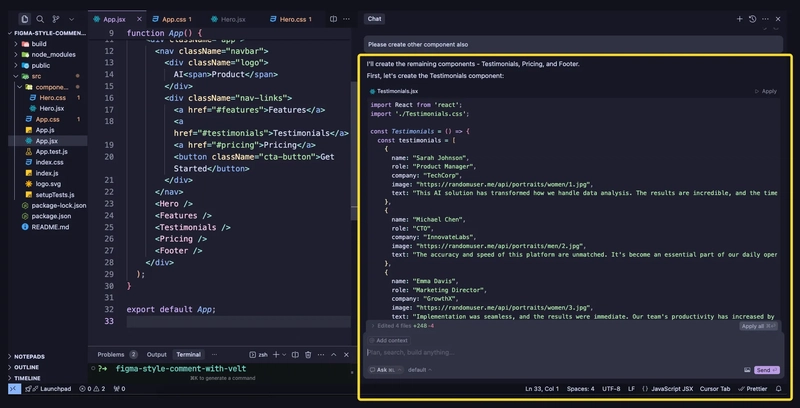Image resolution: width=800 pixels, height=408 pixels.
Task: Open the default model dropdown
Action: pyautogui.click(x=420, y=370)
